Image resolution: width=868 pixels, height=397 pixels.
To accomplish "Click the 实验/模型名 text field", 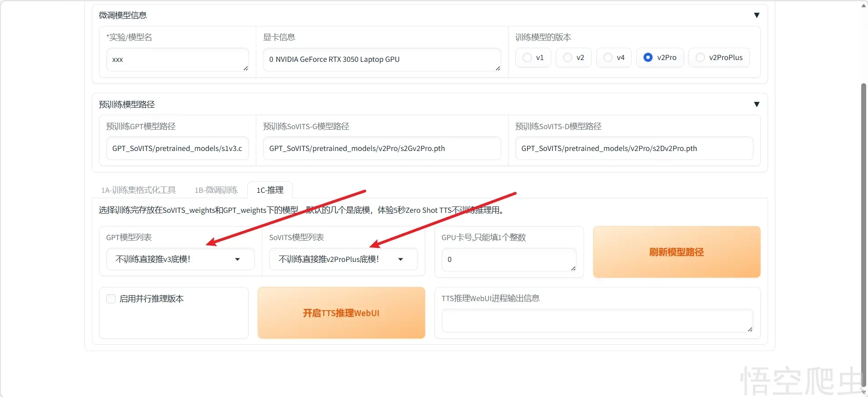I will click(x=177, y=60).
